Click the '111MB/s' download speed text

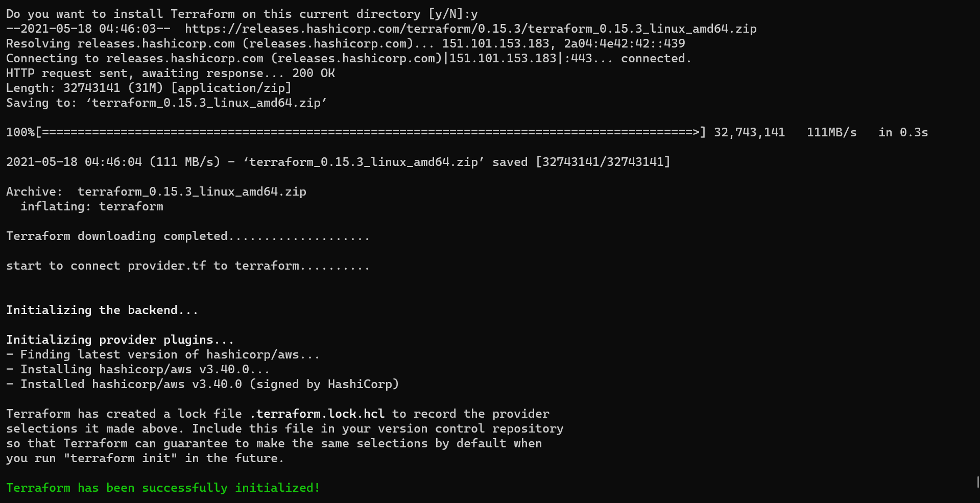[831, 132]
